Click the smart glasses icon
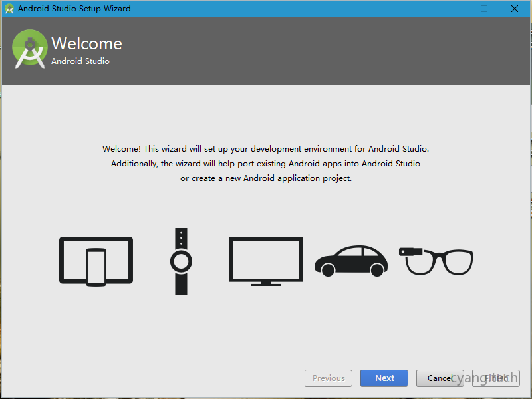Image resolution: width=532 pixels, height=399 pixels. click(x=436, y=261)
